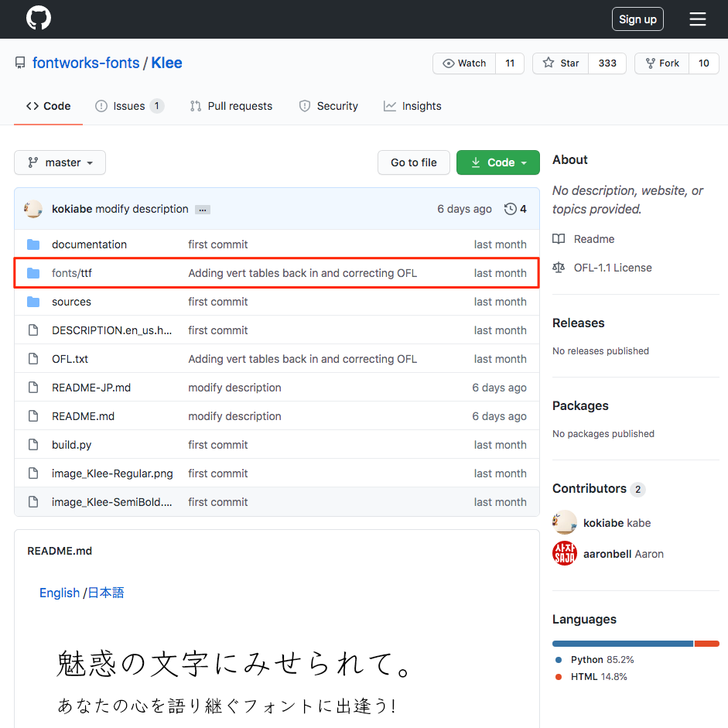728x728 pixels.
Task: Click the Readme link in About
Action: pyautogui.click(x=594, y=239)
